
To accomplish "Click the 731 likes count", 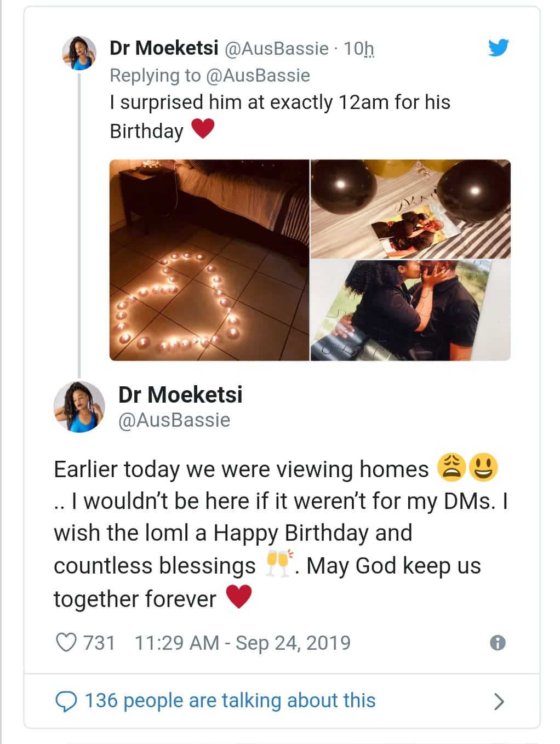I will [99, 643].
